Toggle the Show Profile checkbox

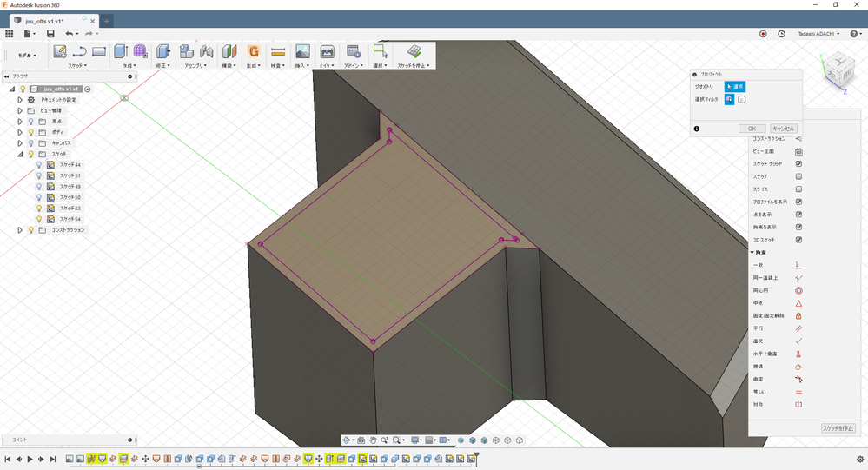pyautogui.click(x=798, y=202)
